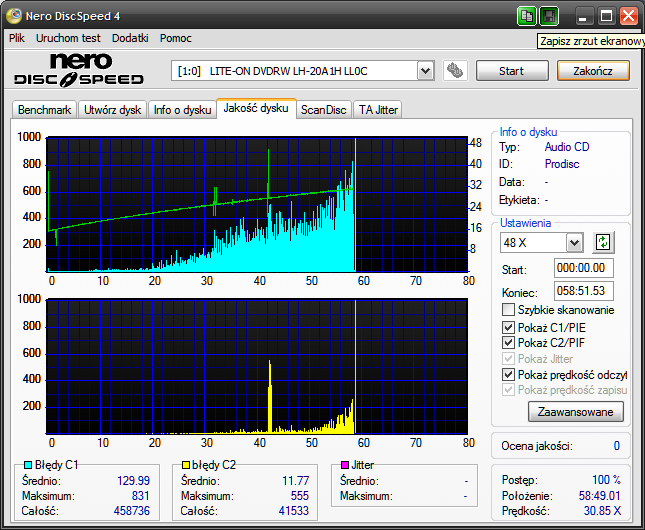This screenshot has width=645, height=530.
Task: Click the save screenshot floppy icon
Action: tap(549, 16)
